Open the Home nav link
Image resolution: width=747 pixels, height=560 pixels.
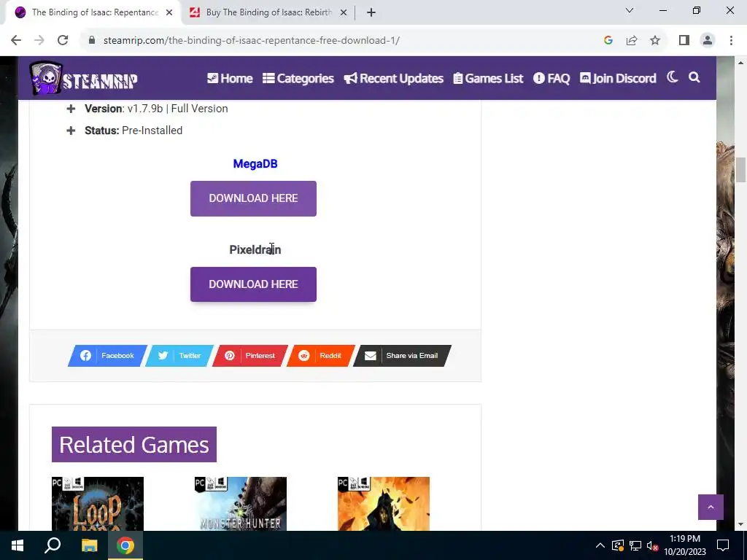230,79
